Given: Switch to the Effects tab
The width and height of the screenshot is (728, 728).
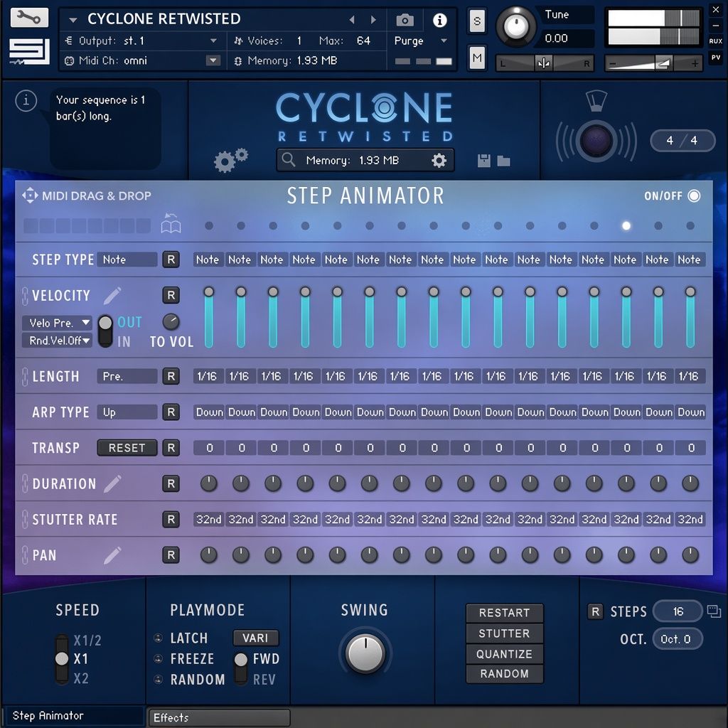Looking at the screenshot, I should 219,717.
